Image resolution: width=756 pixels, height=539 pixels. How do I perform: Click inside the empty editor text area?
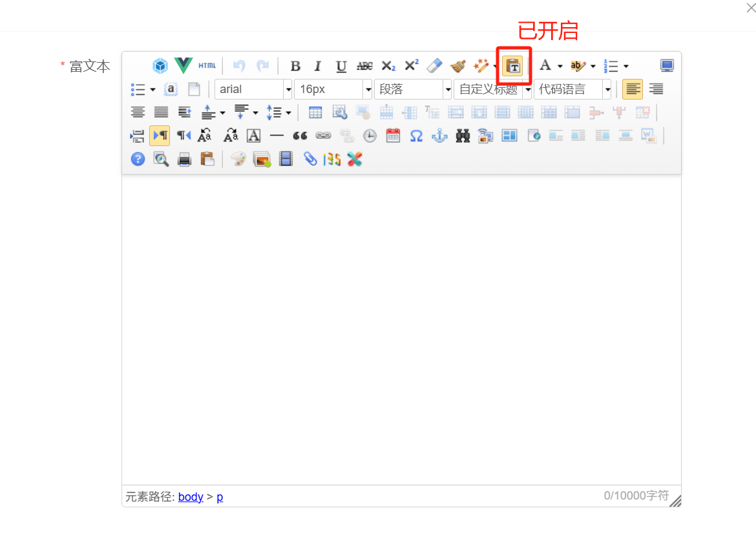[401, 323]
